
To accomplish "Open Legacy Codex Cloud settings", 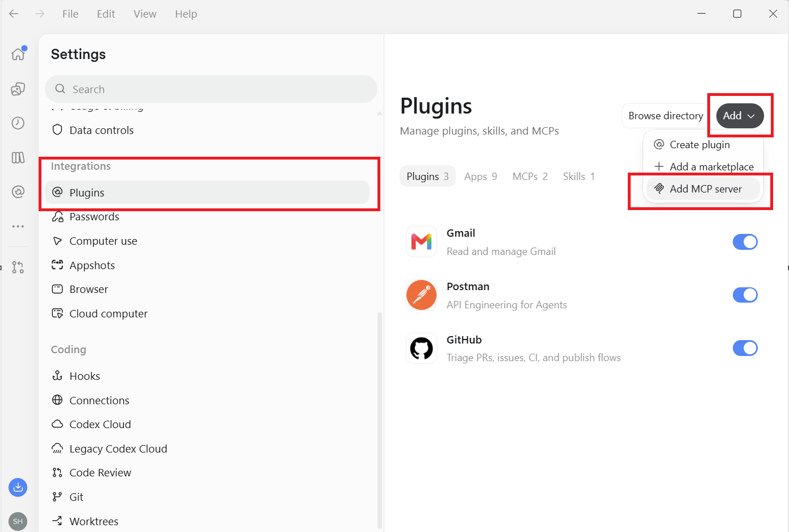I will [x=207, y=449].
